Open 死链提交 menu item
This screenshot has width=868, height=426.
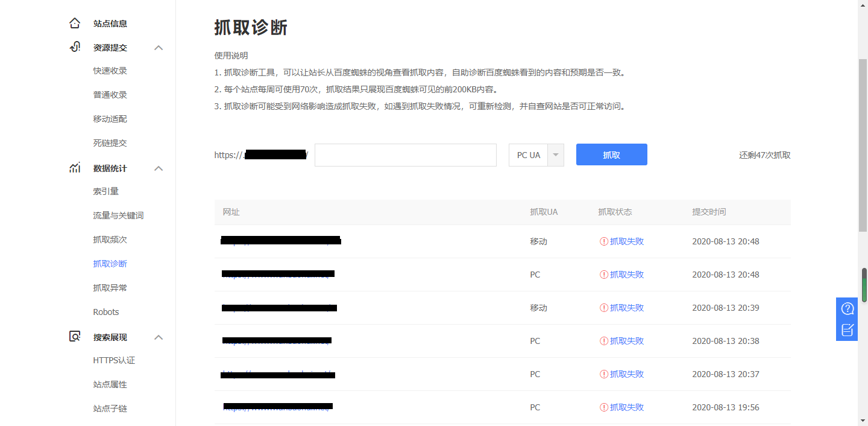click(x=110, y=143)
